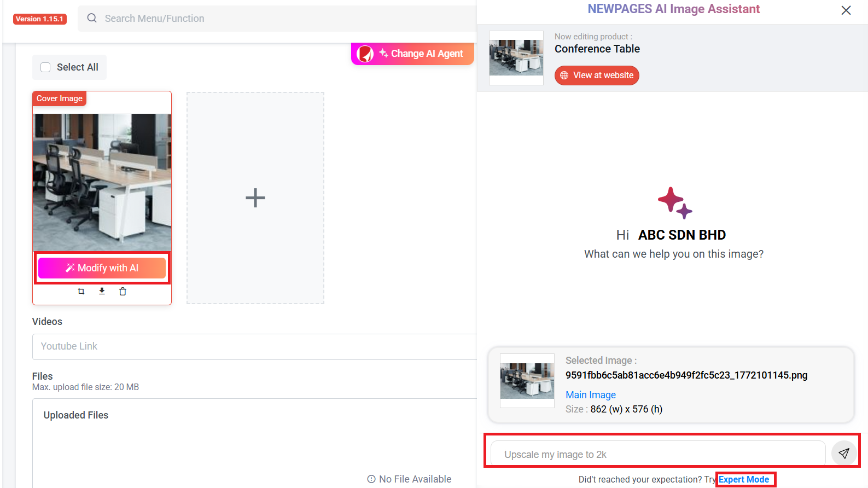Screen dimensions: 868x488
Task: Click the plus icon to add an image
Action: pyautogui.click(x=255, y=198)
